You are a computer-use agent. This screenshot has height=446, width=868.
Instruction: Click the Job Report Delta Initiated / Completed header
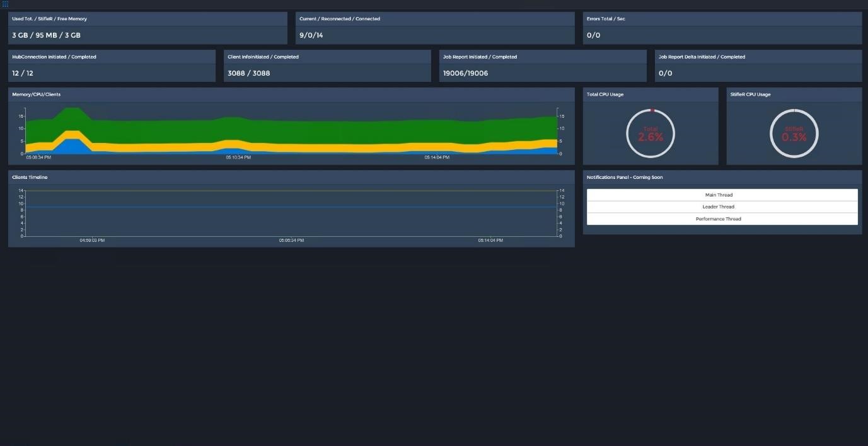(x=702, y=57)
